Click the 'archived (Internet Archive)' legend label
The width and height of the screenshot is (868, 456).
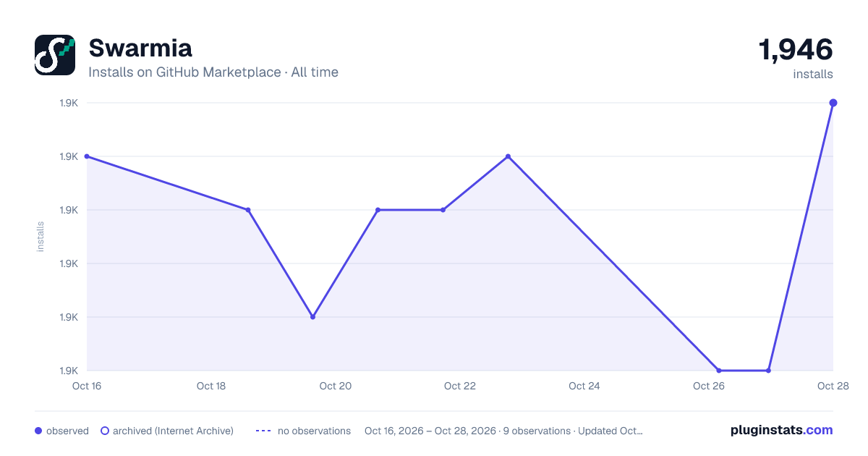tap(173, 431)
